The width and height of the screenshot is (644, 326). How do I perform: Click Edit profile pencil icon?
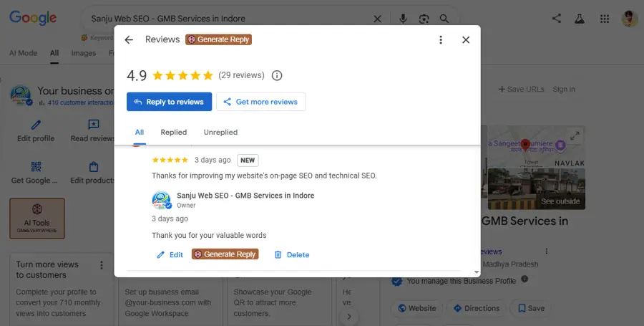tap(36, 125)
